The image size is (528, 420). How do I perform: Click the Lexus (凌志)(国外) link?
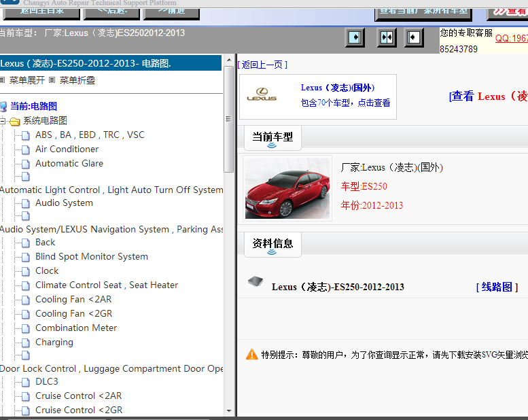[x=338, y=88]
